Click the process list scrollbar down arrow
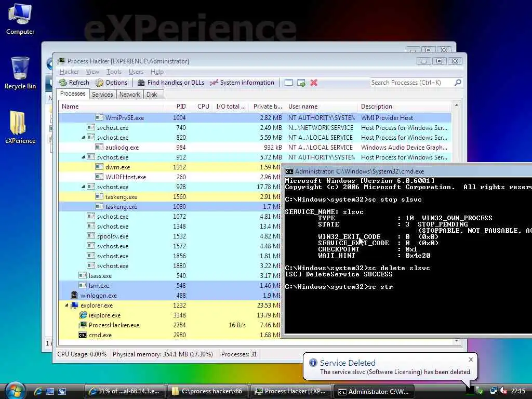532x399 pixels. pos(456,341)
